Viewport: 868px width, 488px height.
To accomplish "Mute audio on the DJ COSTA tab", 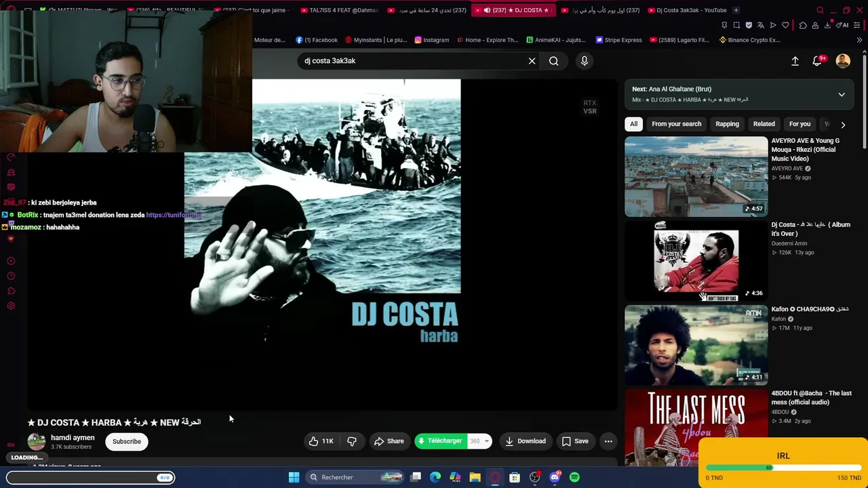I will (x=487, y=10).
